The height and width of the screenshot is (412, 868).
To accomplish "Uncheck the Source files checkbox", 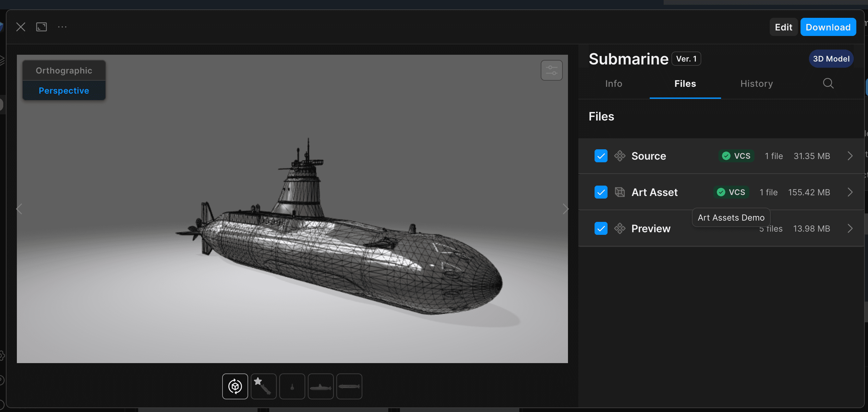I will [x=601, y=156].
